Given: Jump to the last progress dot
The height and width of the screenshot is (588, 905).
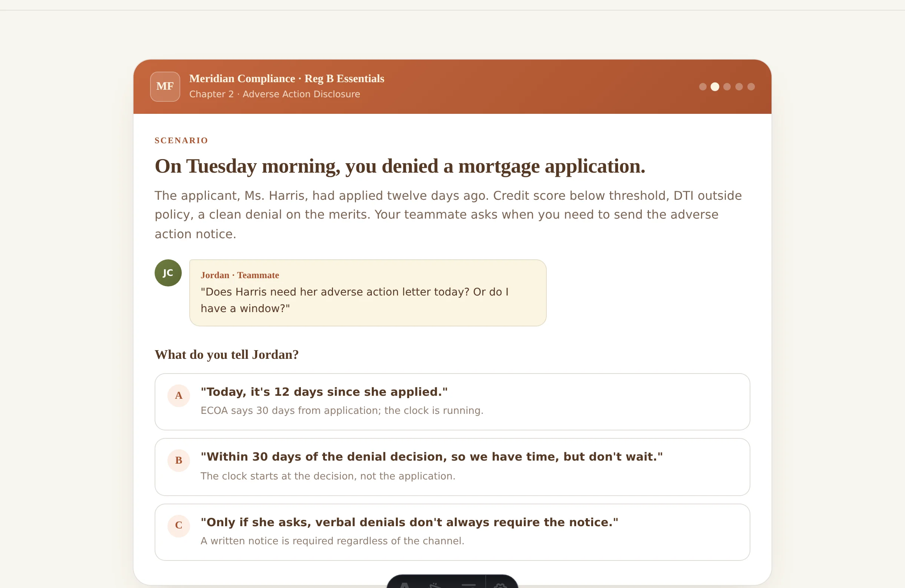Looking at the screenshot, I should (751, 87).
